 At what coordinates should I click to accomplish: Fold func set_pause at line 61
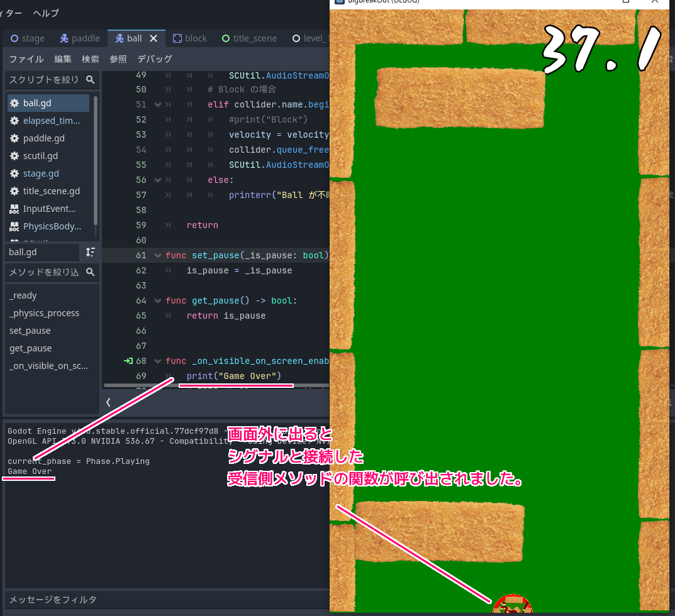(x=157, y=256)
